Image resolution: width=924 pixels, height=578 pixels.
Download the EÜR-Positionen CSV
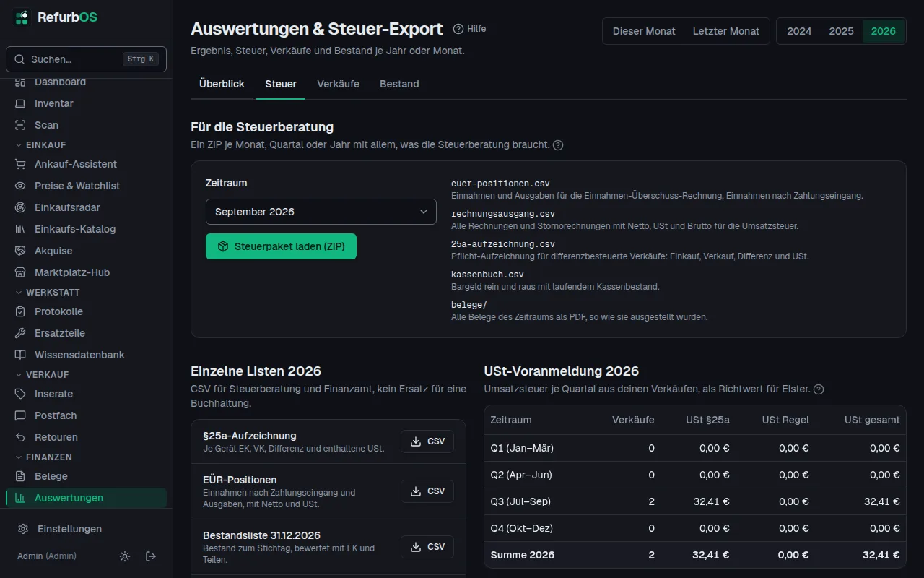tap(427, 491)
